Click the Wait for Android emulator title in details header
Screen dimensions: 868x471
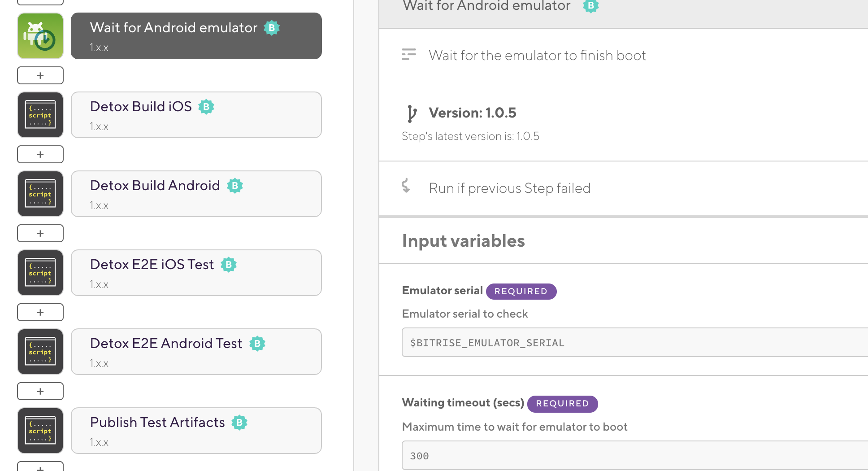[x=486, y=6]
